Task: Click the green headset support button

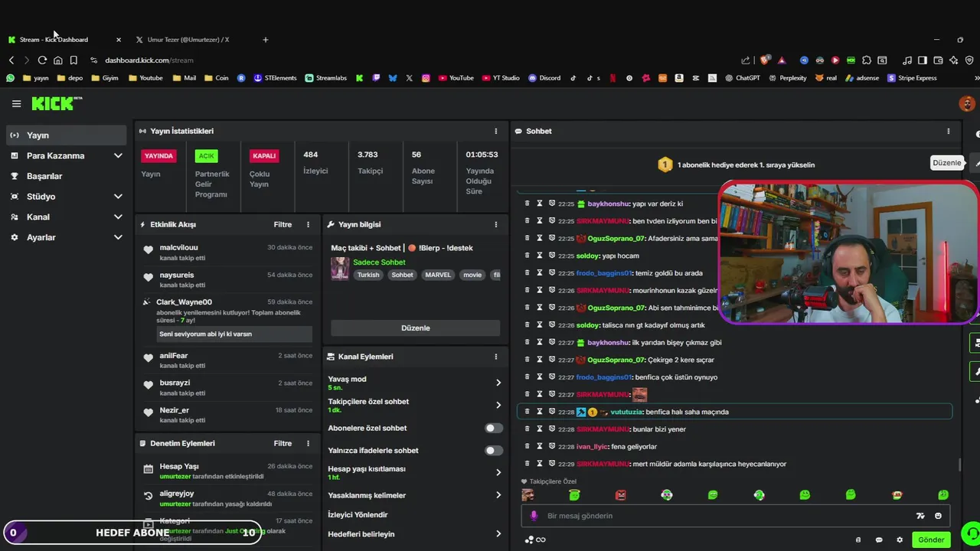Action: [971, 533]
